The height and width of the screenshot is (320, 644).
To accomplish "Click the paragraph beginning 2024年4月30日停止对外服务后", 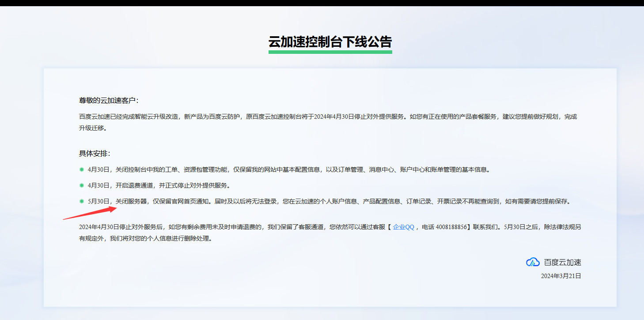I will (x=330, y=233).
